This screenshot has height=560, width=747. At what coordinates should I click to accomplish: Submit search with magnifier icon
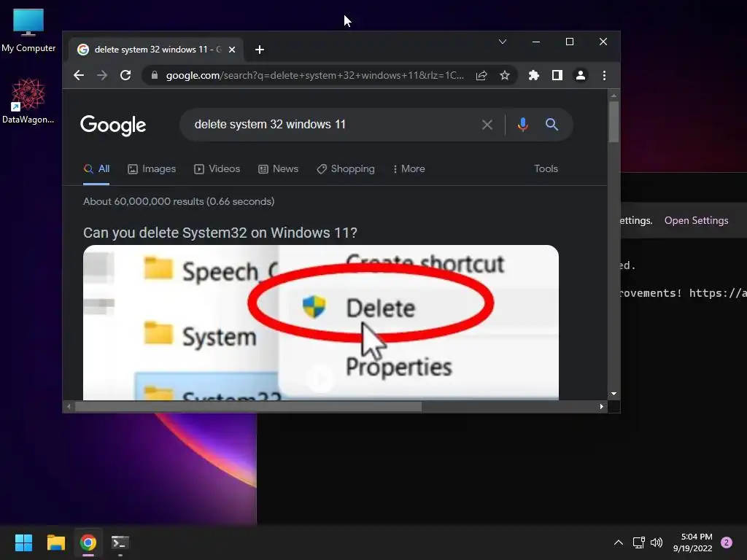[551, 125]
